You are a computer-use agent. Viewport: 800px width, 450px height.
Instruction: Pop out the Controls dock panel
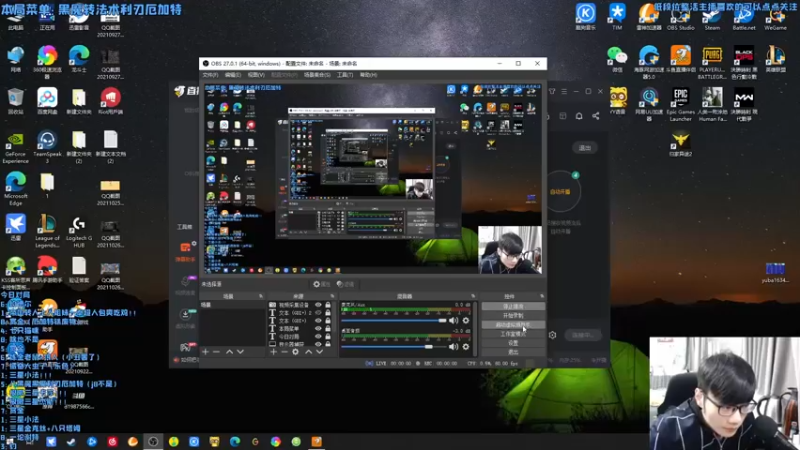pyautogui.click(x=542, y=296)
